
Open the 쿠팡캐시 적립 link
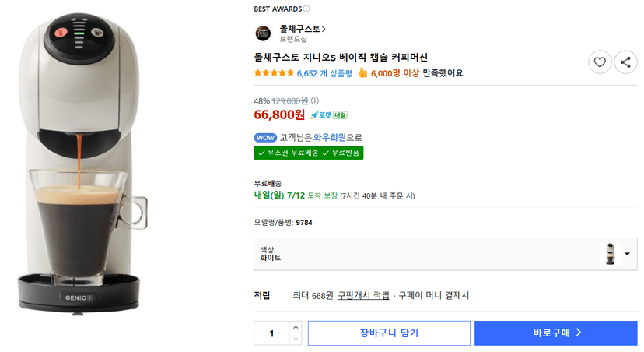[363, 296]
